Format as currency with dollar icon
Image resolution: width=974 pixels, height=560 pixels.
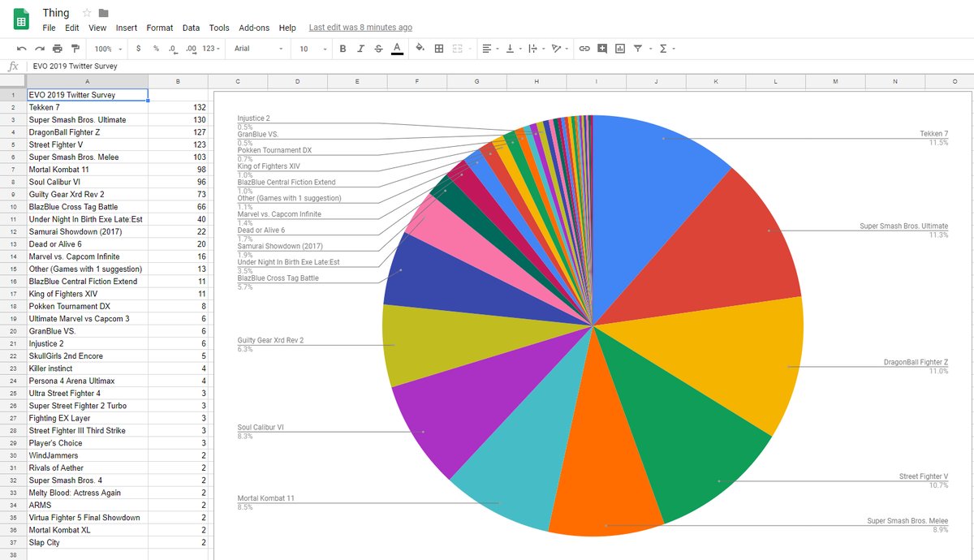139,49
